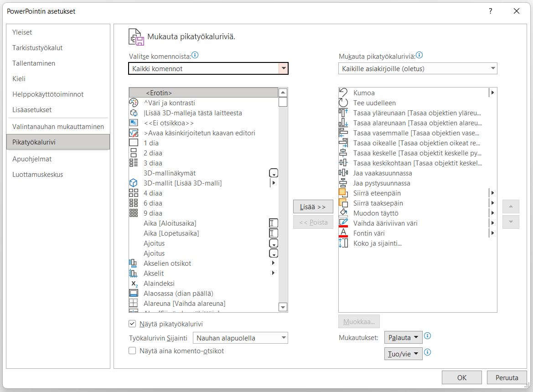Open the Tarkistustyökalut category

(x=58, y=48)
